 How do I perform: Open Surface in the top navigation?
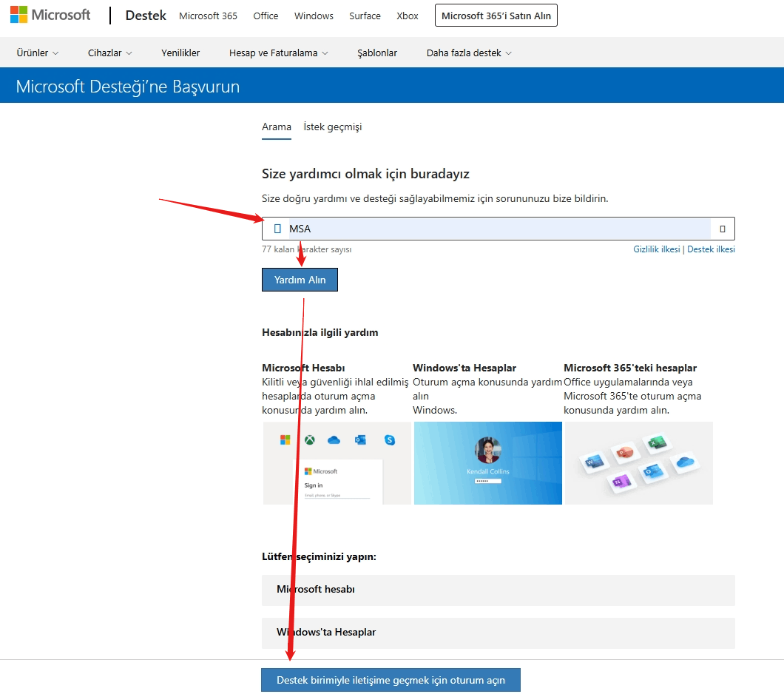pyautogui.click(x=365, y=16)
